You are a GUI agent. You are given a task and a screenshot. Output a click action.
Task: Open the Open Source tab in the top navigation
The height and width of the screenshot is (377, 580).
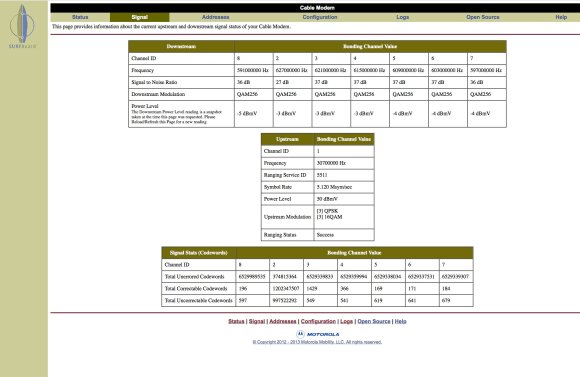tap(483, 17)
